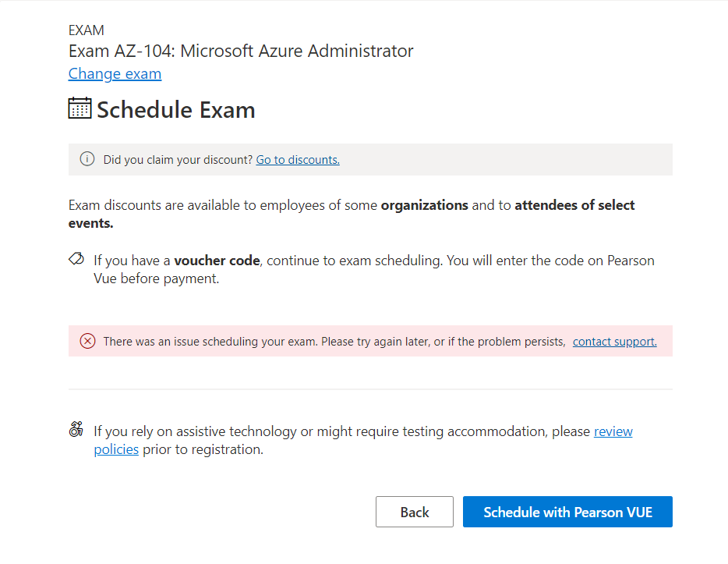Click the exam title AZ-104 text
Screen dimensions: 728x564
click(x=239, y=51)
